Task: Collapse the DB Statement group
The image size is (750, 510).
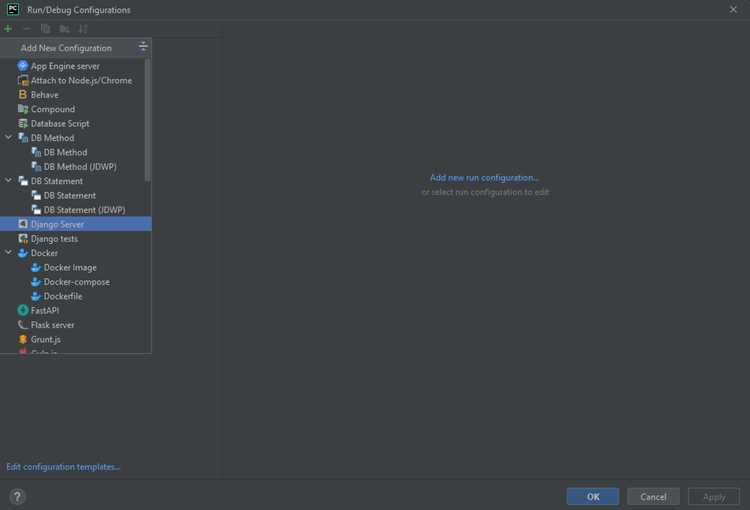Action: pyautogui.click(x=8, y=180)
